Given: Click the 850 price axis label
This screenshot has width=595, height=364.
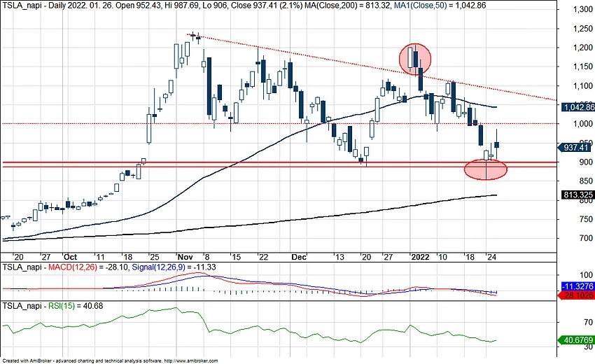Looking at the screenshot, I should tap(585, 181).
